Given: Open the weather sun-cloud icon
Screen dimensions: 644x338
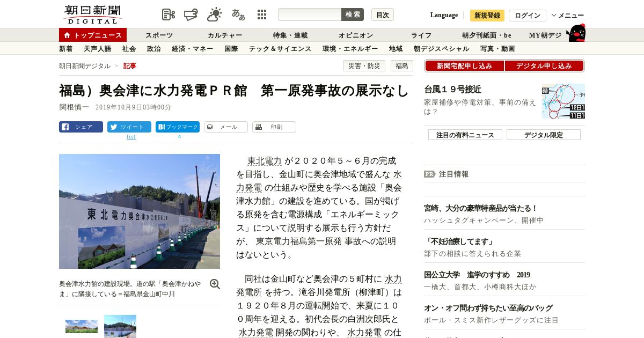Looking at the screenshot, I should [x=215, y=14].
